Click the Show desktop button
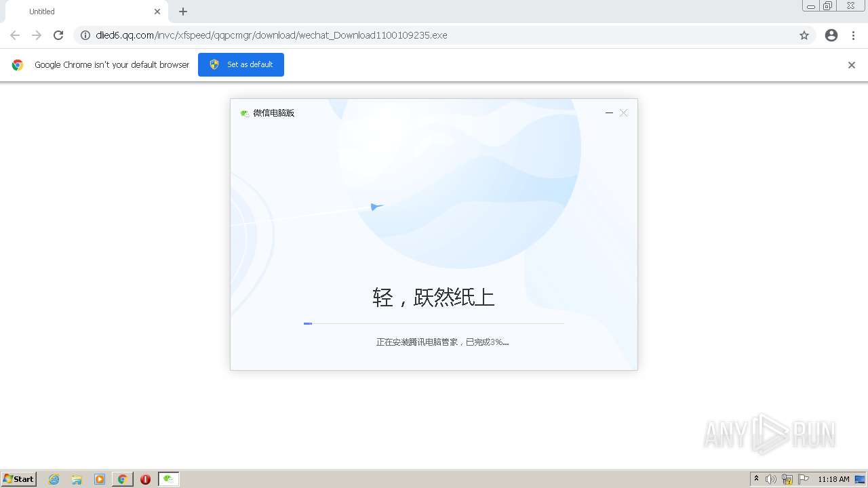The width and height of the screenshot is (868, 488). pos(861,479)
